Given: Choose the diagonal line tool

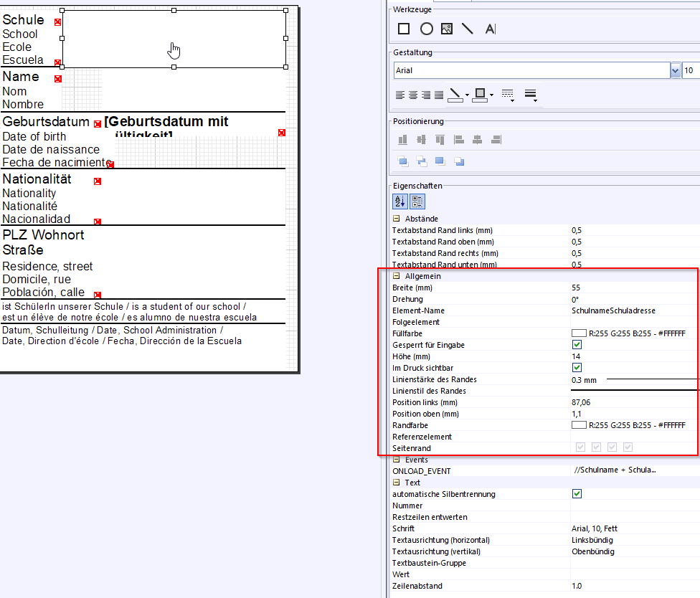Looking at the screenshot, I should pyautogui.click(x=468, y=29).
